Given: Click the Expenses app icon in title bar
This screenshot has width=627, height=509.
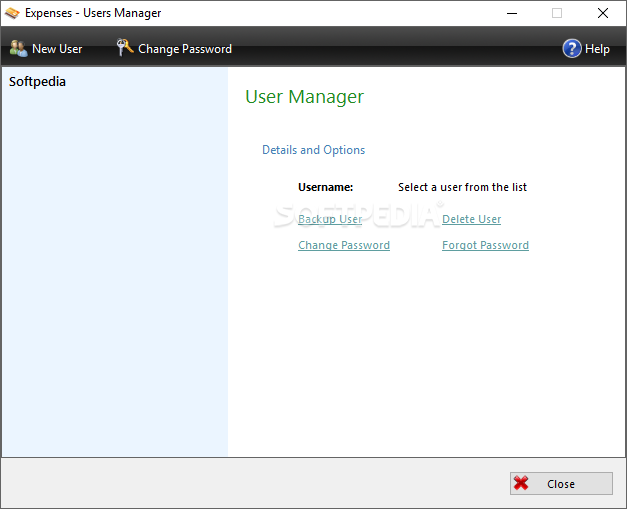Looking at the screenshot, I should [12, 13].
